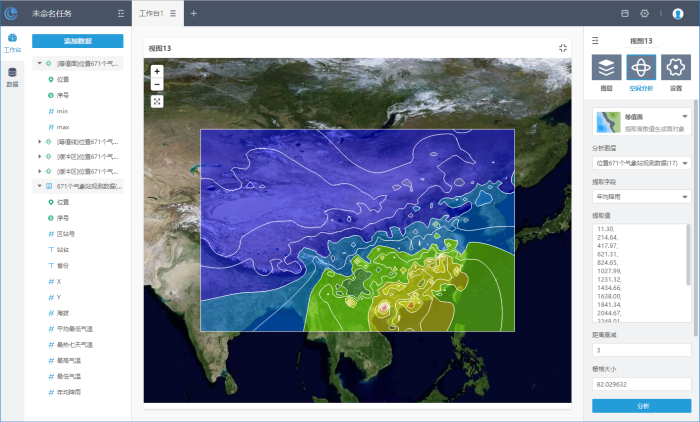Expand the 等值线 layer tree node

pyautogui.click(x=40, y=142)
